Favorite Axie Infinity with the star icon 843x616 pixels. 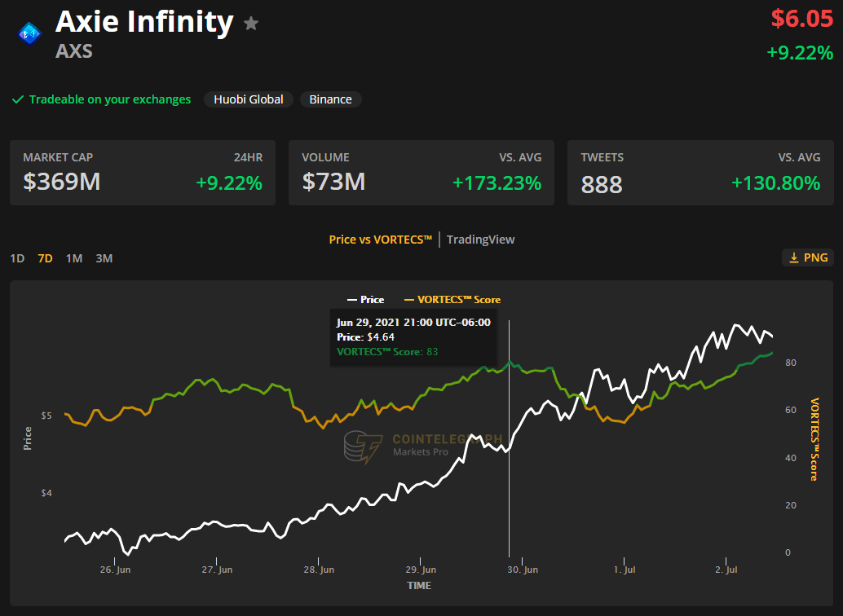(x=251, y=24)
